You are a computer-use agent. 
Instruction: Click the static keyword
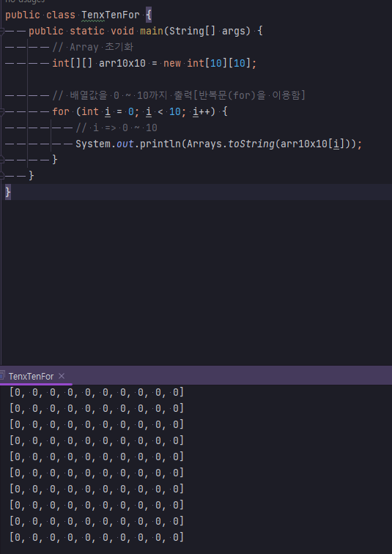coord(87,31)
